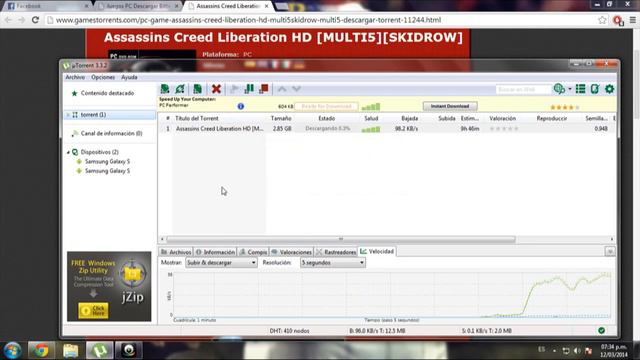Open the search engine dropdown arrow
The width and height of the screenshot is (640, 360).
[x=570, y=89]
